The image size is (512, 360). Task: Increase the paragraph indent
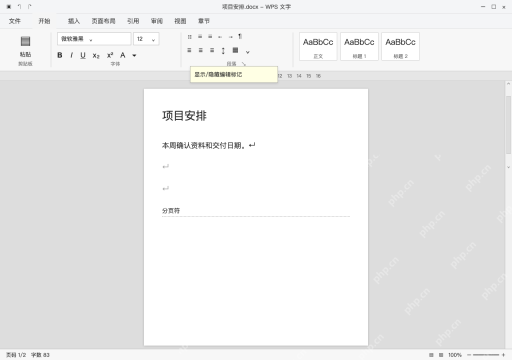pos(230,37)
